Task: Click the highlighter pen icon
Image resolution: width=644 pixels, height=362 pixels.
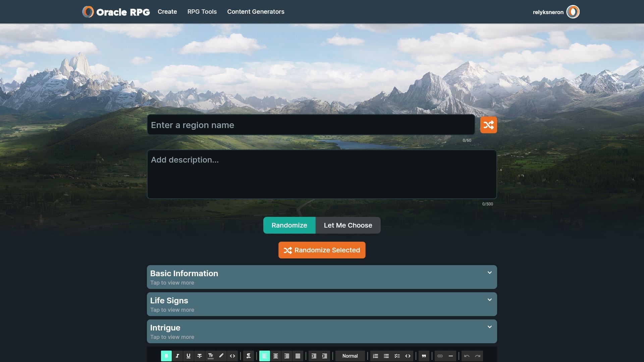Action: [x=221, y=356]
